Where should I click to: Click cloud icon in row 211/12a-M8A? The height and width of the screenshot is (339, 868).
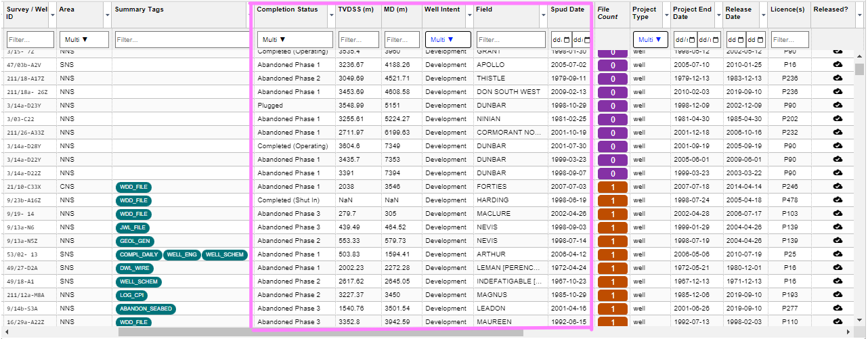838,295
